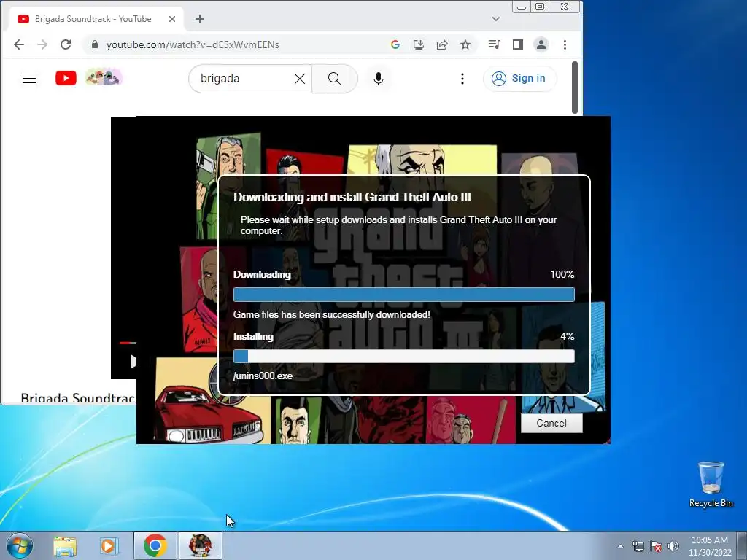Switch to GTA III installer in taskbar
The width and height of the screenshot is (747, 560).
point(201,545)
